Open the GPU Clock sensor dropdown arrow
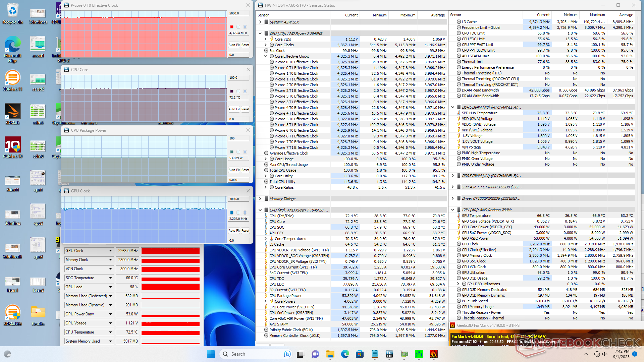 [x=110, y=251]
